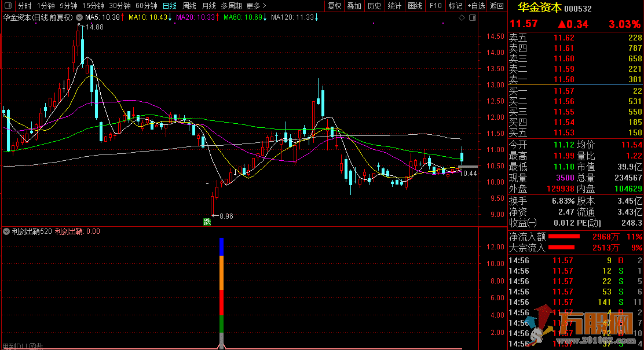Click the 卖一 price 11.58
This screenshot has height=350, width=644.
[564, 80]
